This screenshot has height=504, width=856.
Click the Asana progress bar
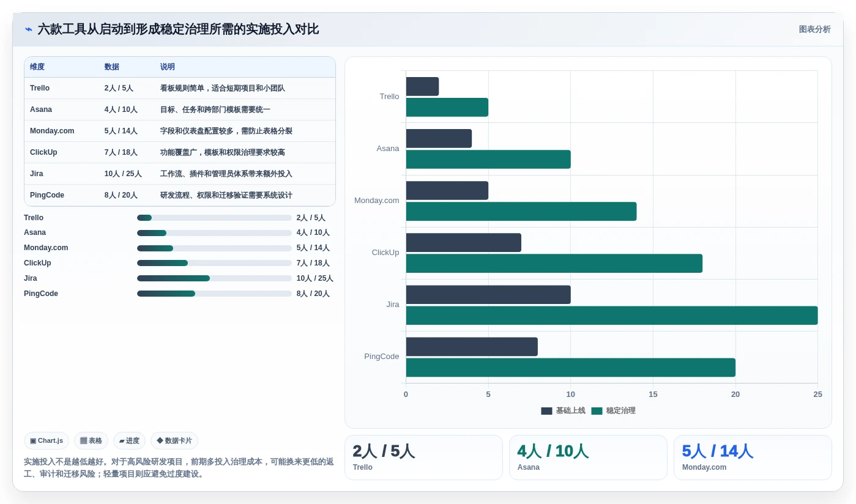[x=214, y=233]
